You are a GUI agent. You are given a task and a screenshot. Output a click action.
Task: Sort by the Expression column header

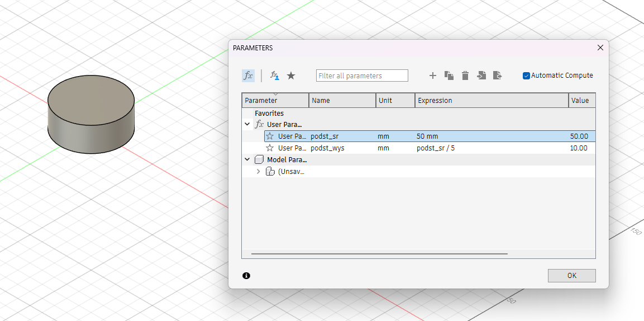pyautogui.click(x=492, y=101)
